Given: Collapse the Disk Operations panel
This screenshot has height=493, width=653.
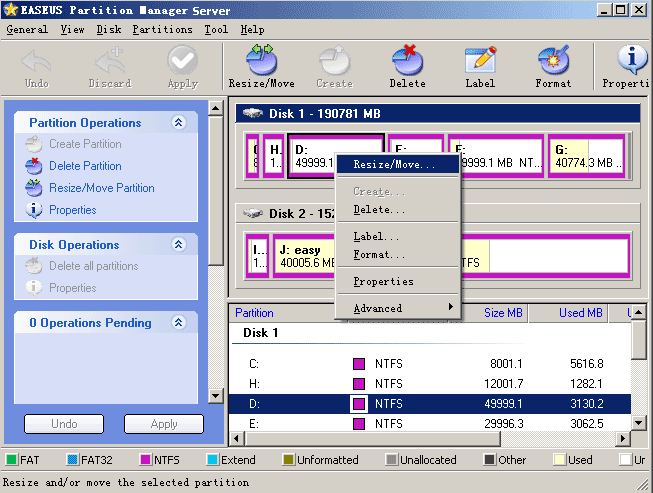Looking at the screenshot, I should [179, 244].
